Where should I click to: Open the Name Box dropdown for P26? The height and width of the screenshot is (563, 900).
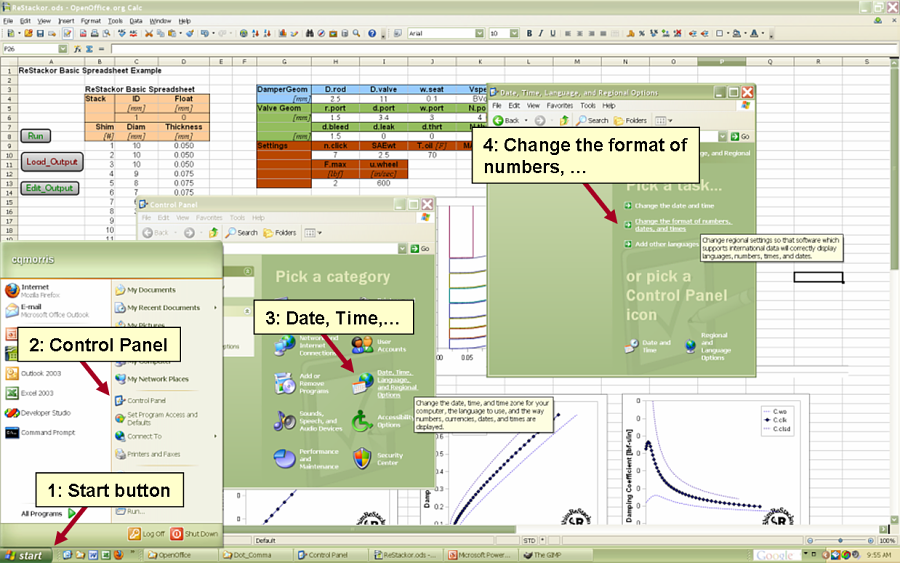pyautogui.click(x=63, y=49)
